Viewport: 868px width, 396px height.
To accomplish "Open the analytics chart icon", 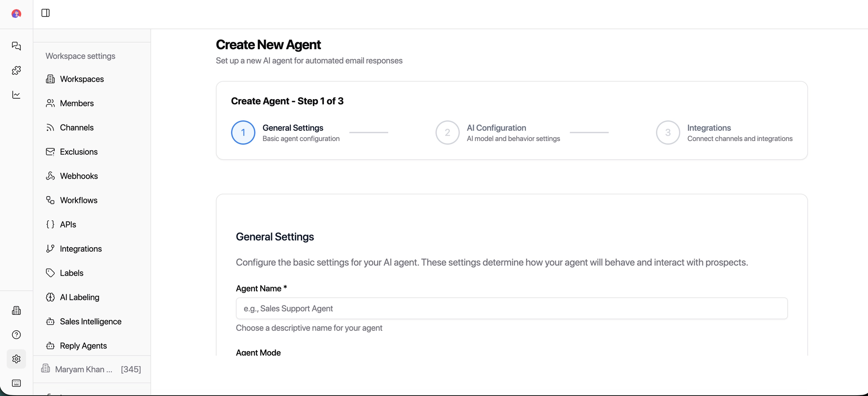I will 16,95.
